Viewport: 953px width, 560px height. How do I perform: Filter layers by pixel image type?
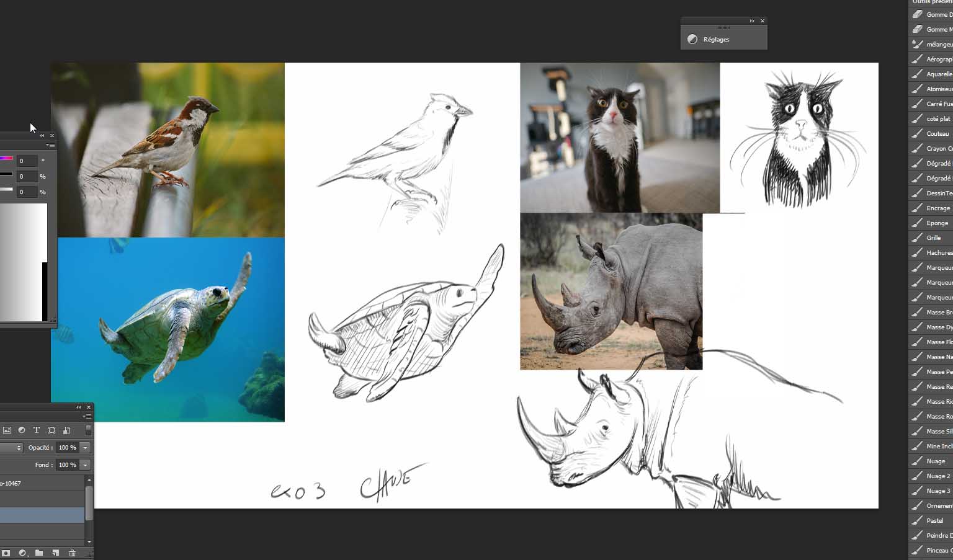pyautogui.click(x=7, y=430)
